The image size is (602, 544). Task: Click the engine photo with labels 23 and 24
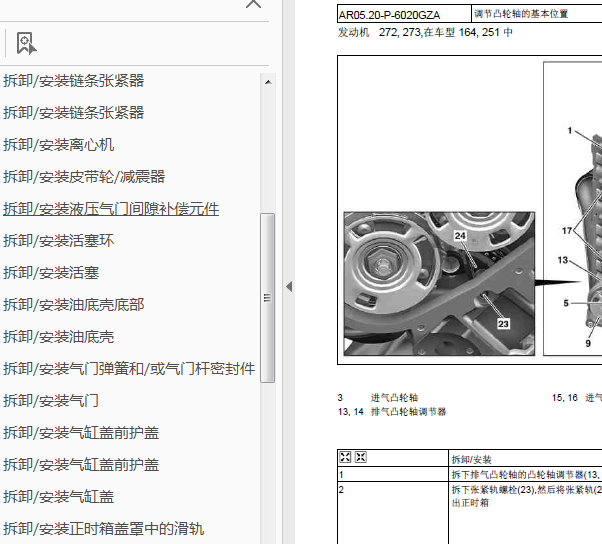(439, 284)
